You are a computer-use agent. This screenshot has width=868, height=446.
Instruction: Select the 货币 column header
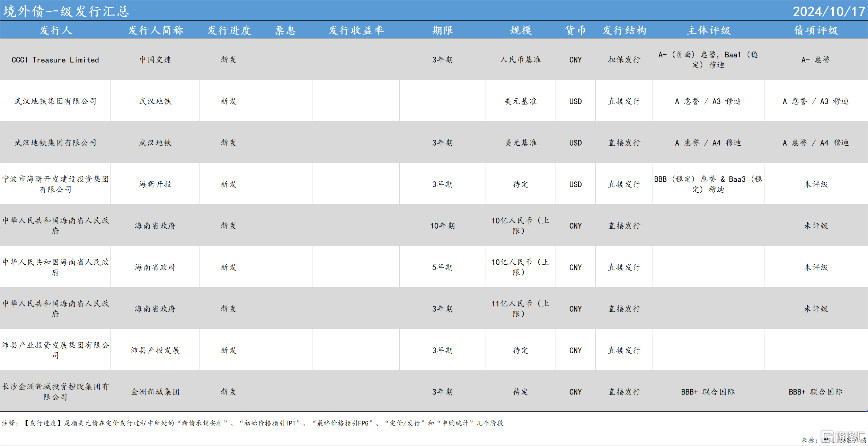576,30
